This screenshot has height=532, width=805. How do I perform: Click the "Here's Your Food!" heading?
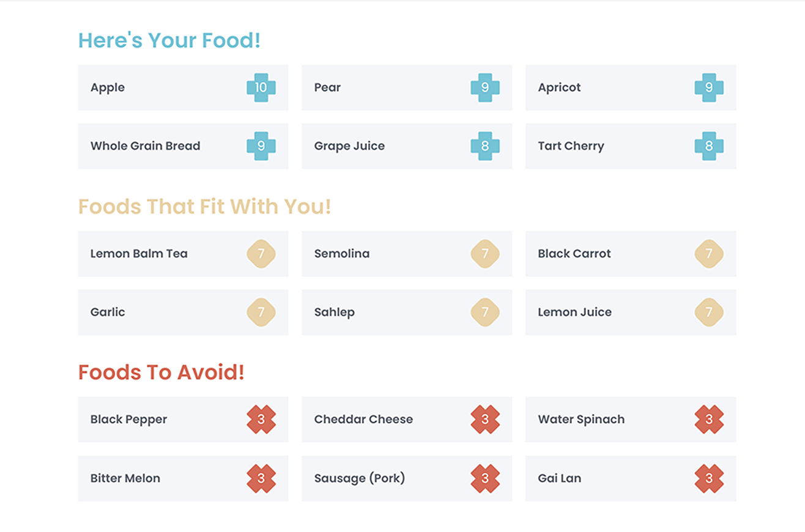click(169, 40)
